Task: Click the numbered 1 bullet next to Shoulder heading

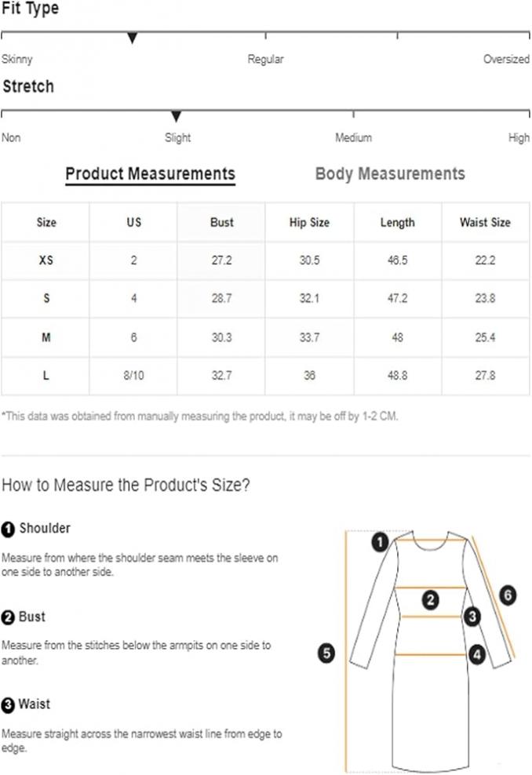Action: click(8, 529)
